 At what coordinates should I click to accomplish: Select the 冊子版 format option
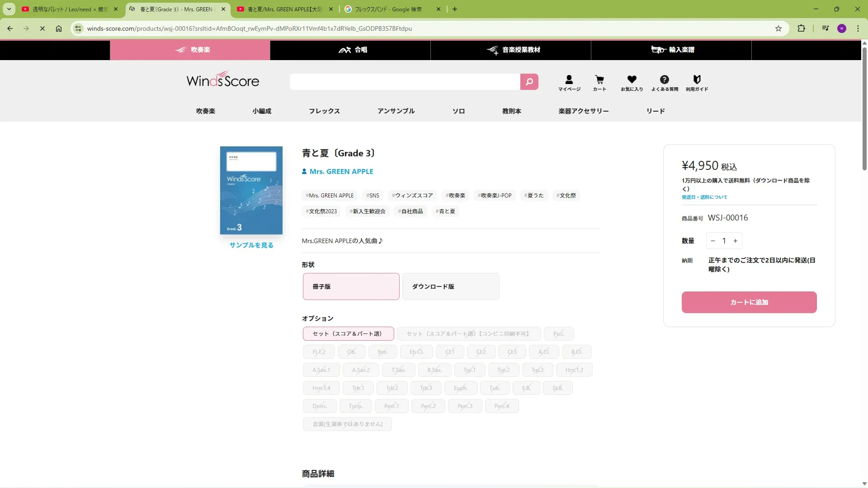point(351,286)
